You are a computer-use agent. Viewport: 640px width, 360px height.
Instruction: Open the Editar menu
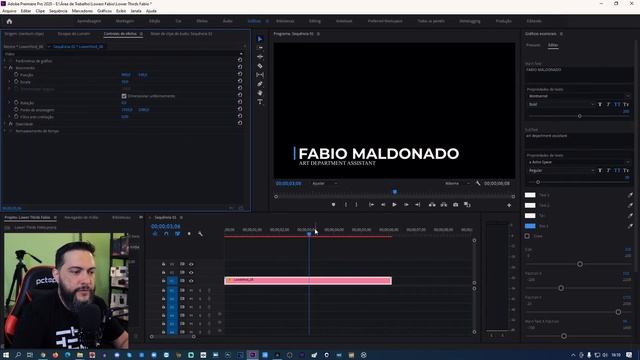[x=26, y=11]
